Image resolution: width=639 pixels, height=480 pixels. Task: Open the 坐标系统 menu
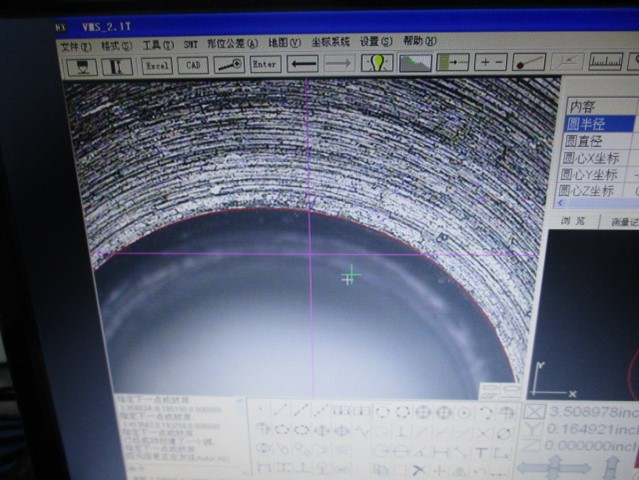pyautogui.click(x=331, y=42)
